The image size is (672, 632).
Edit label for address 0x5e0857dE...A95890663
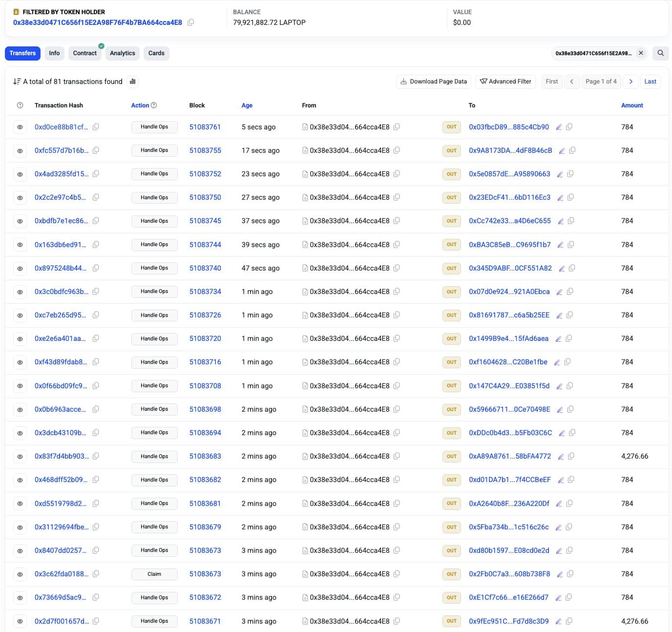click(560, 174)
